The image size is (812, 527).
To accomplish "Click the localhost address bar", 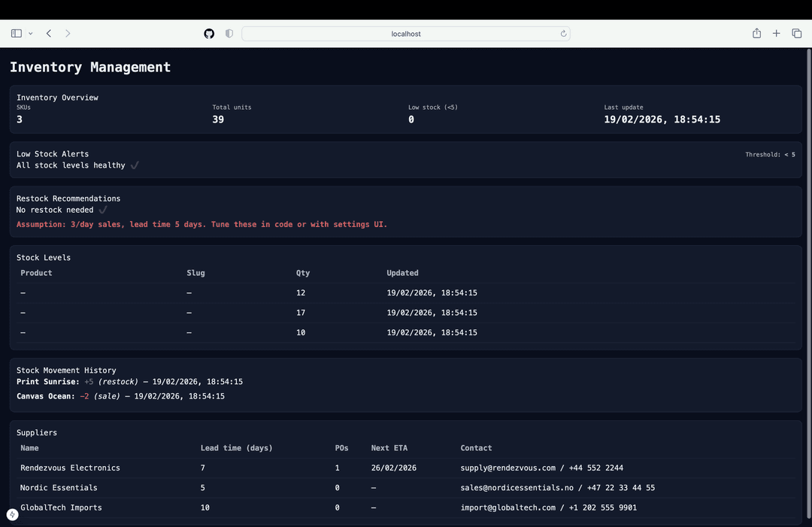I will tap(405, 34).
